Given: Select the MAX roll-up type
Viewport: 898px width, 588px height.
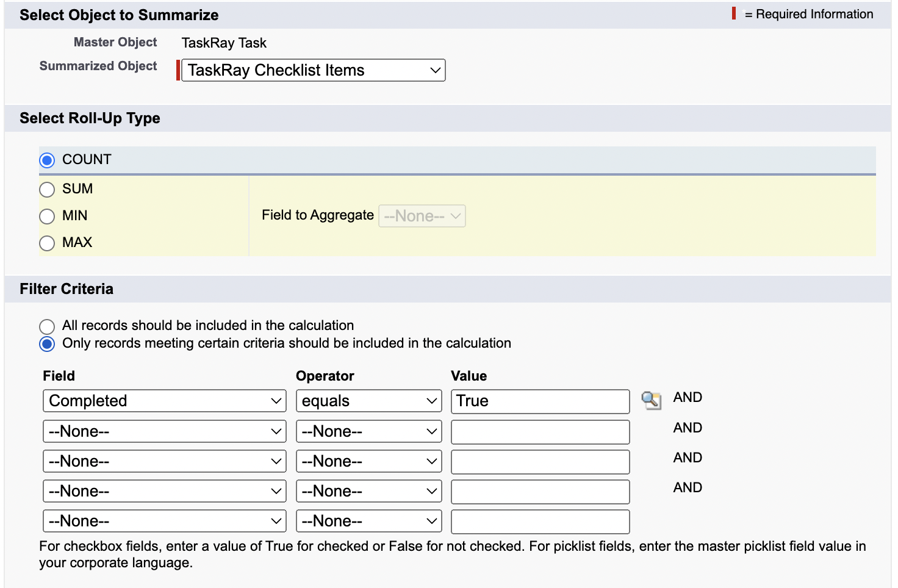Looking at the screenshot, I should (47, 243).
